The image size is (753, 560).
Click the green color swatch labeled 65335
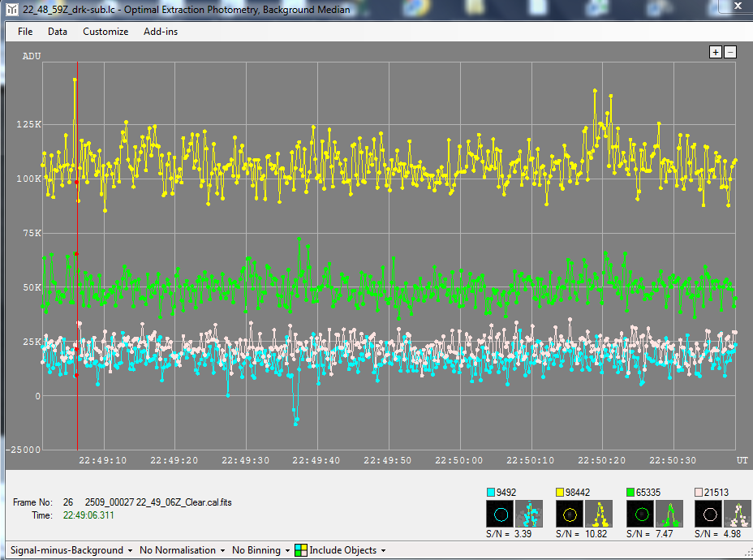tap(633, 493)
